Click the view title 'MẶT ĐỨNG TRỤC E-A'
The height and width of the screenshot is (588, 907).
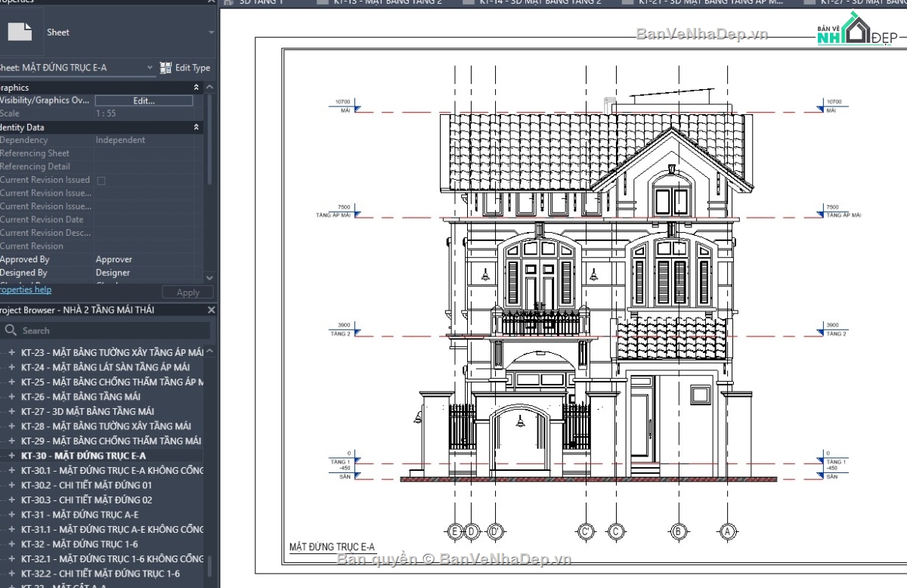(332, 547)
